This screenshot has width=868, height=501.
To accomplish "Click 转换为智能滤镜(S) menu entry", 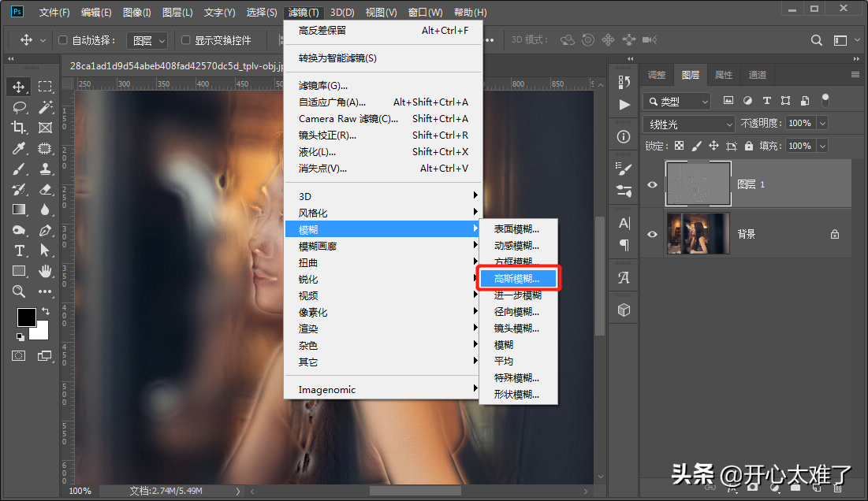I will click(337, 58).
